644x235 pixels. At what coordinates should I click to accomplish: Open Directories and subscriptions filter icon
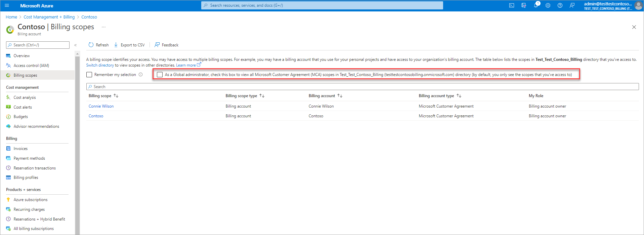point(524,5)
